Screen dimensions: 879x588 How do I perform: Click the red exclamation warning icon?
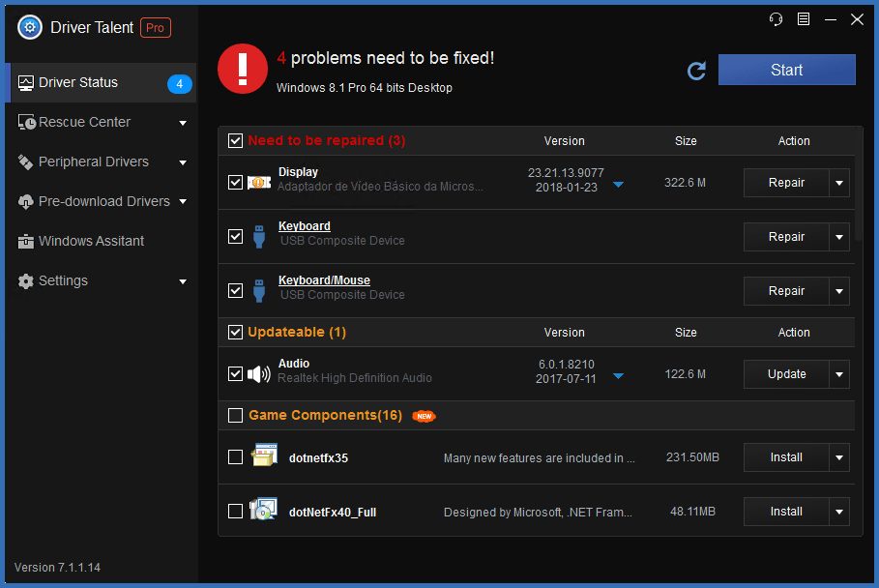click(243, 69)
